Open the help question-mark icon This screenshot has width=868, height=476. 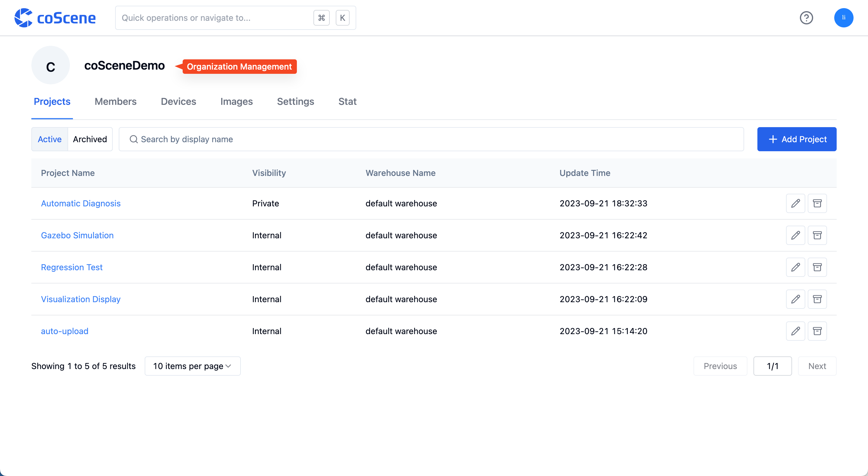click(x=806, y=17)
